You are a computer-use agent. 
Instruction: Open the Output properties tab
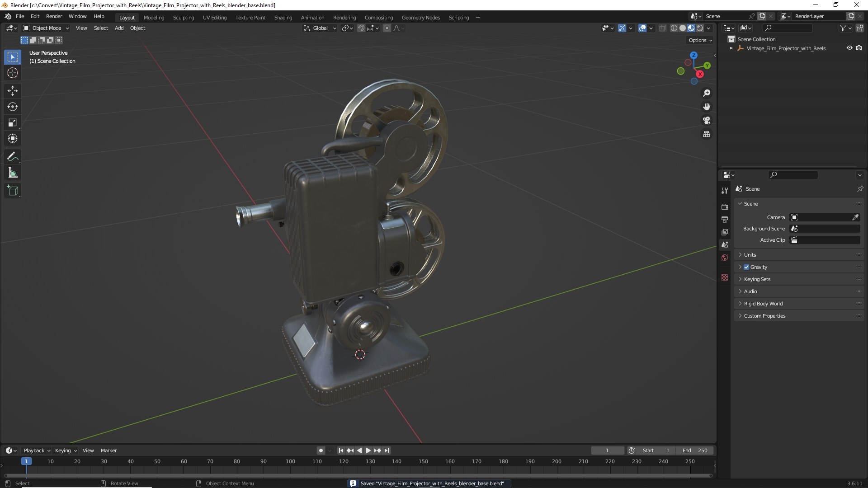click(725, 219)
